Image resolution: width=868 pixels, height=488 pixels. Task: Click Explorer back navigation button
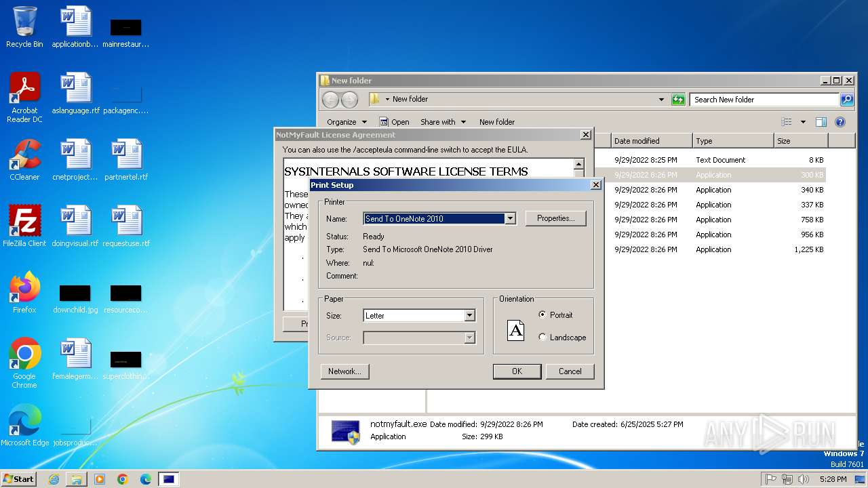pyautogui.click(x=330, y=100)
